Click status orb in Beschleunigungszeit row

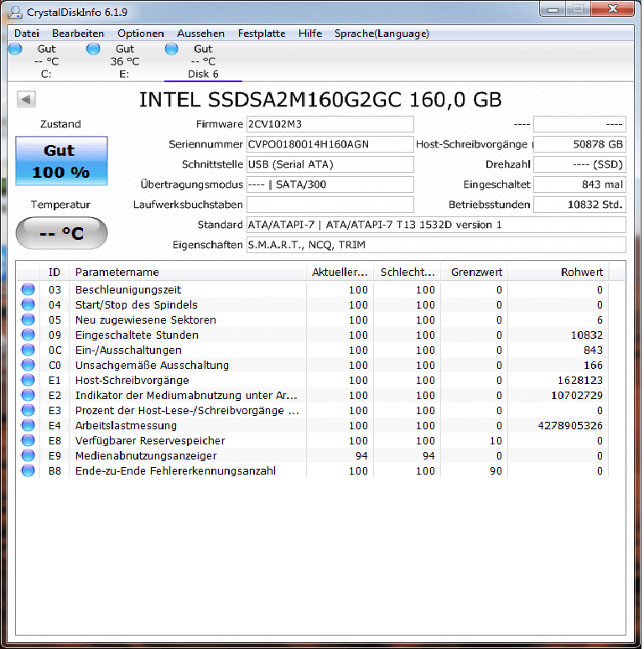click(x=29, y=289)
